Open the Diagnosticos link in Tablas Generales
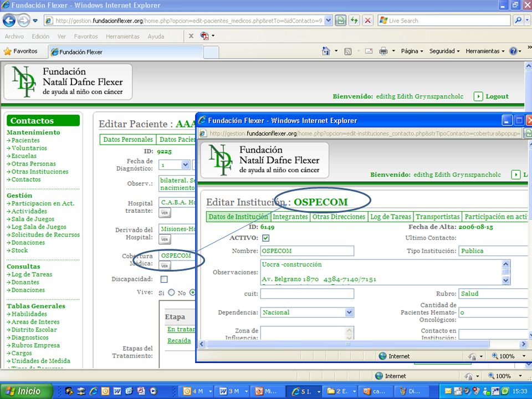The image size is (532, 399). point(30,337)
